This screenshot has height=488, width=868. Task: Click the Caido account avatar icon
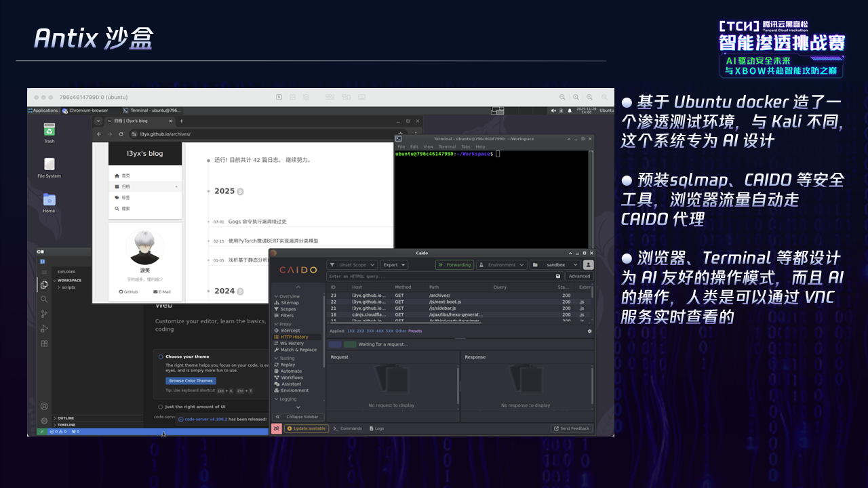pos(588,265)
